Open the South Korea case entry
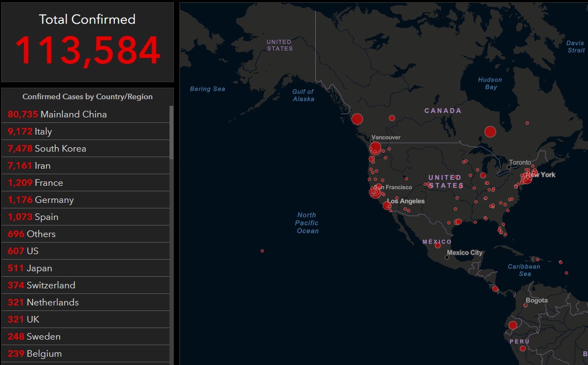Viewport: 588px width, 365px height. (86, 148)
